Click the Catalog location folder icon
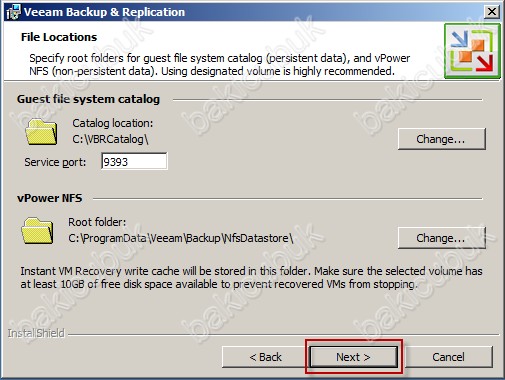This screenshot has height=380, width=505. click(x=41, y=132)
